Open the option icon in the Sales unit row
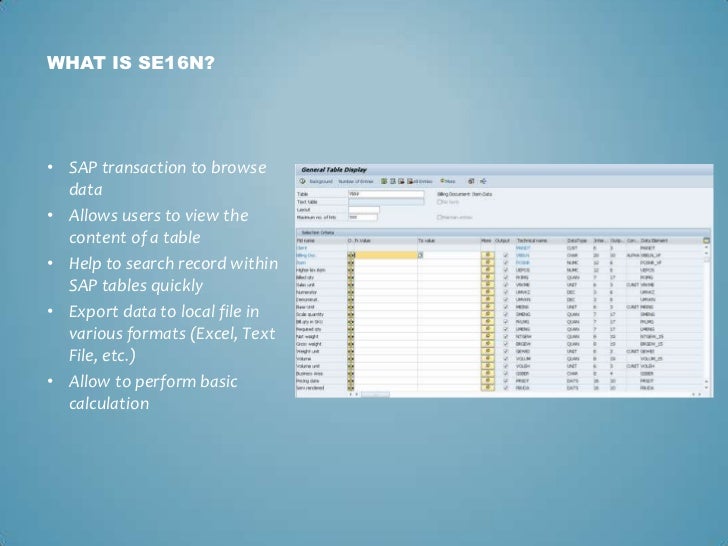This screenshot has width=728, height=546. [351, 285]
